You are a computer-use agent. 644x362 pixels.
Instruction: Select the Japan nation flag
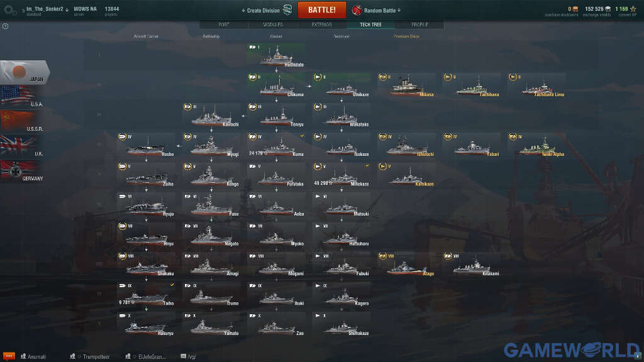(25, 72)
